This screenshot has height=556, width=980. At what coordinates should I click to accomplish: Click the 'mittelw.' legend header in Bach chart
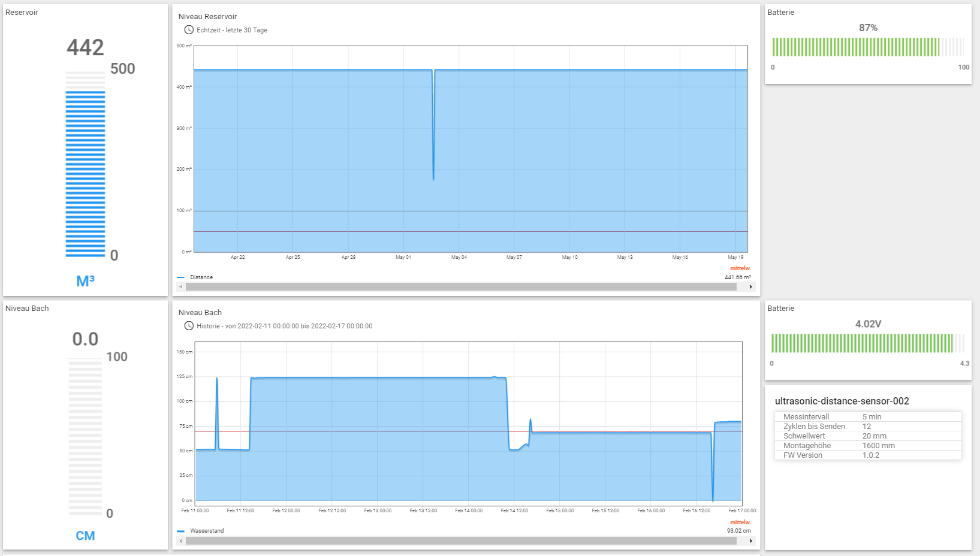tap(740, 522)
